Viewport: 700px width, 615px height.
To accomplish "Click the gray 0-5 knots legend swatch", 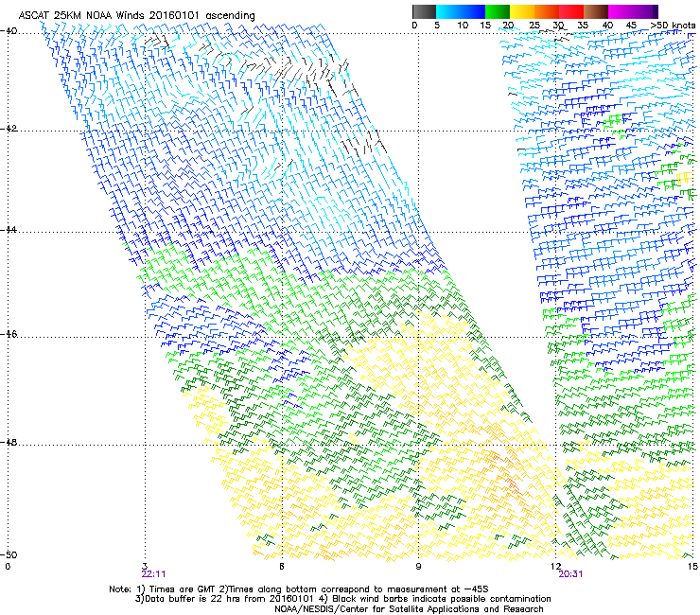I will click(x=424, y=11).
